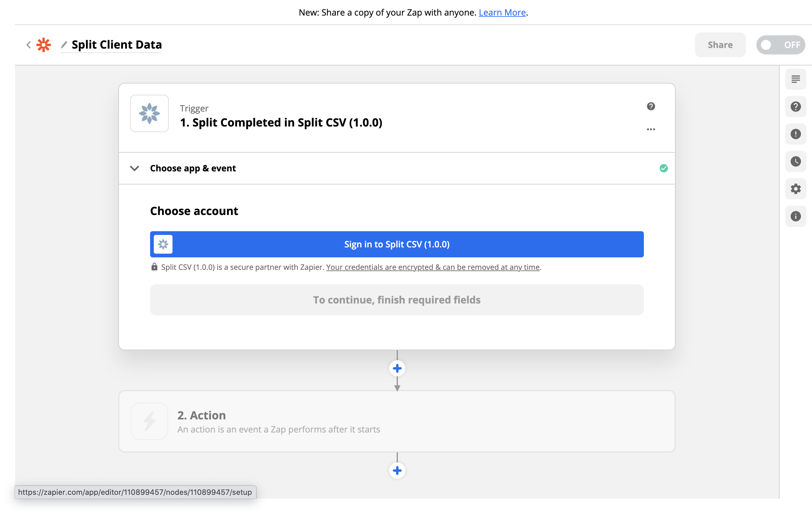Image resolution: width=812 pixels, height=516 pixels.
Task: Open the 2. Action step card
Action: [397, 421]
